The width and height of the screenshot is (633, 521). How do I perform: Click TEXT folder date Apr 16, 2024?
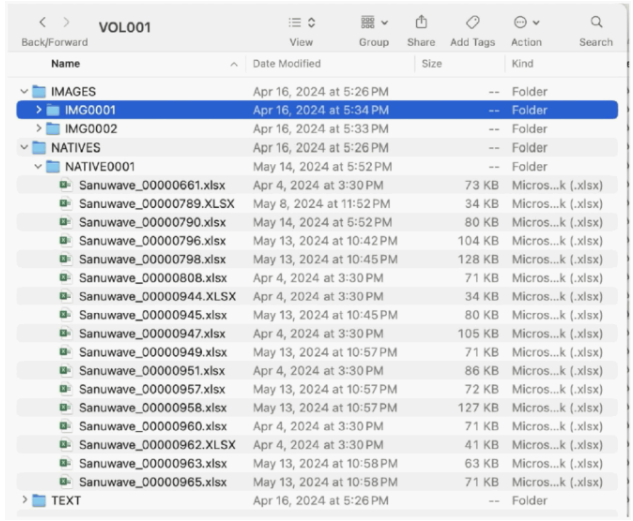point(321,501)
